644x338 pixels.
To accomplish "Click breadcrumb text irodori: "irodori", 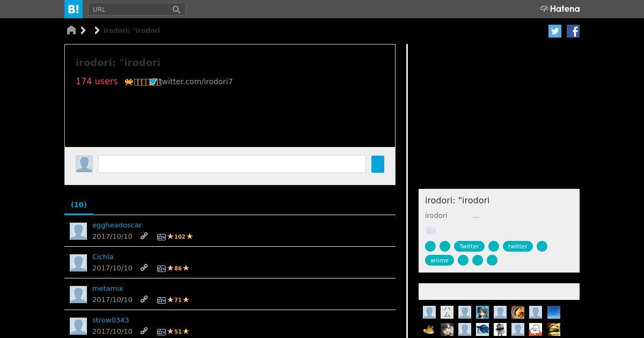I will point(131,30).
